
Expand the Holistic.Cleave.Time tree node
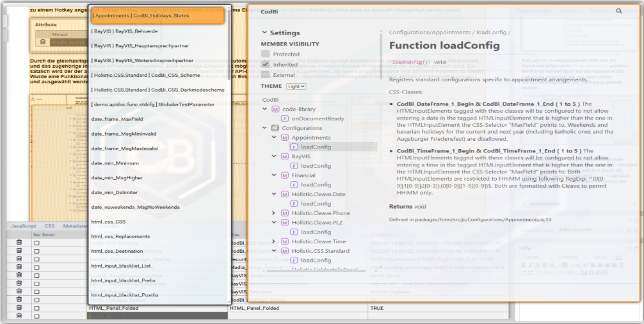coord(274,241)
